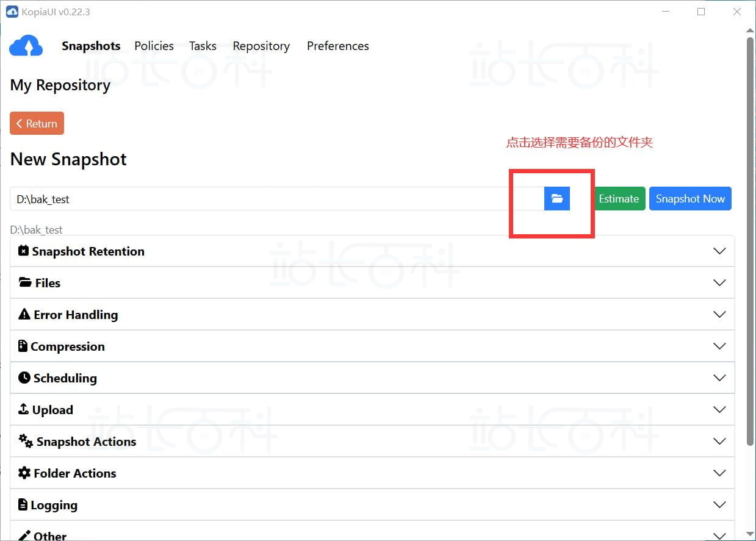756x541 pixels.
Task: Click the Error Handling header label
Action: coord(76,315)
